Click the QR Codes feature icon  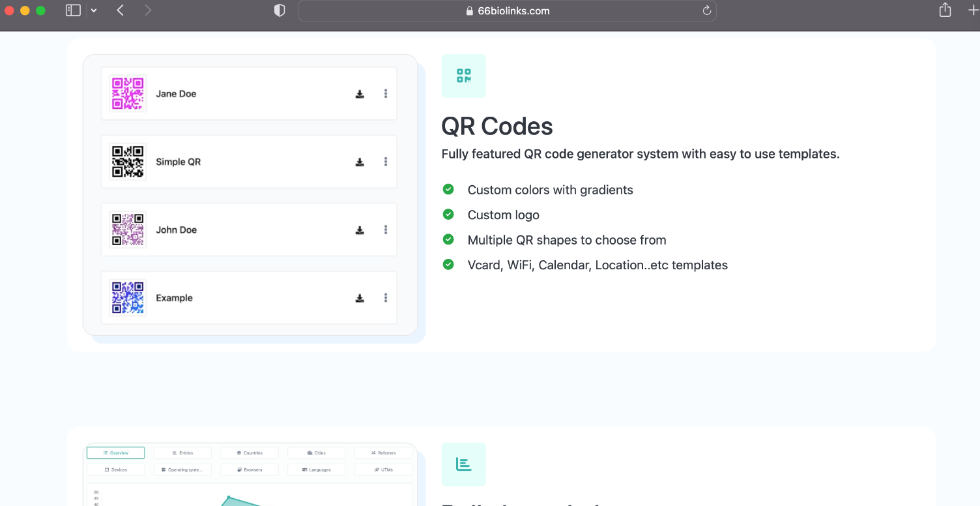464,76
